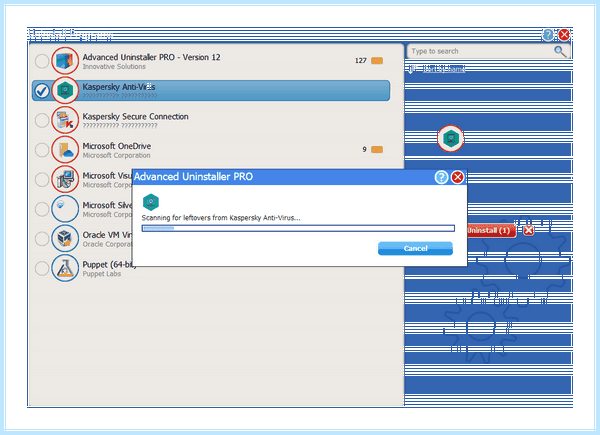The image size is (600, 435).
Task: Check the Microsoft Visual entry checkbox
Action: [42, 179]
